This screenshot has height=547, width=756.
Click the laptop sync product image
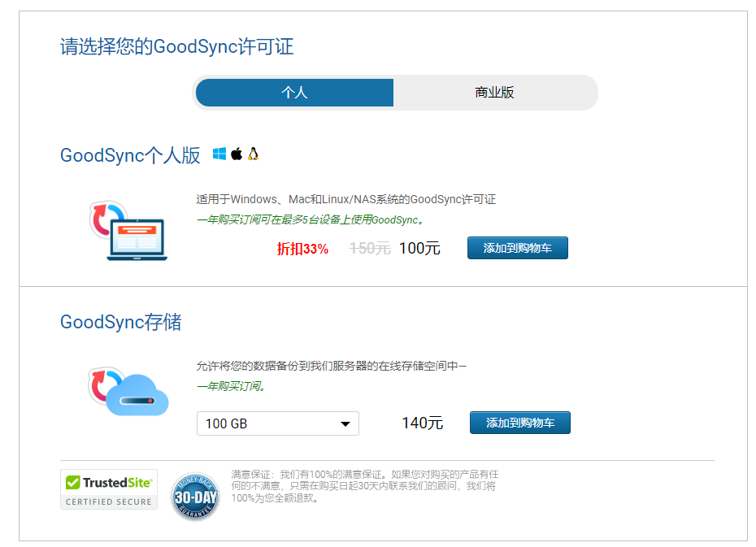(x=128, y=232)
